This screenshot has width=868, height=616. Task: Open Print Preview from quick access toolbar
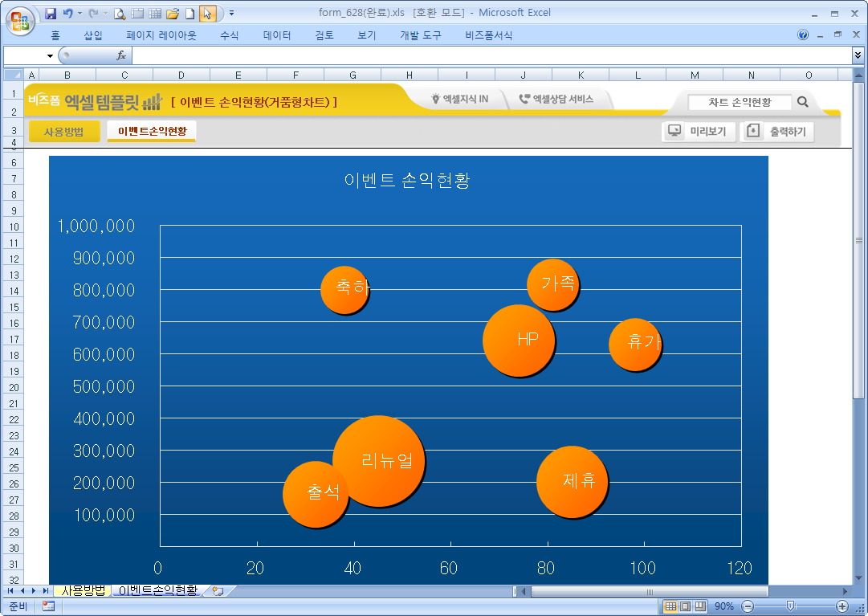click(x=120, y=14)
